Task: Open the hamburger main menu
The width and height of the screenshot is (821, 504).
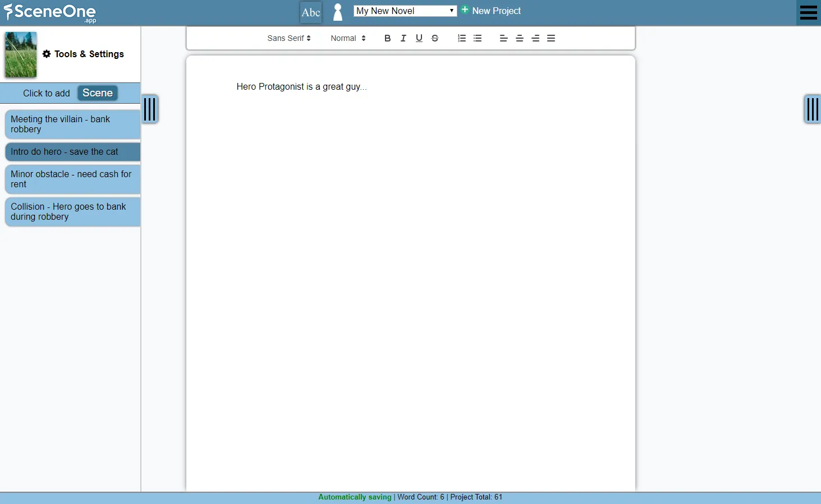Action: [x=808, y=12]
